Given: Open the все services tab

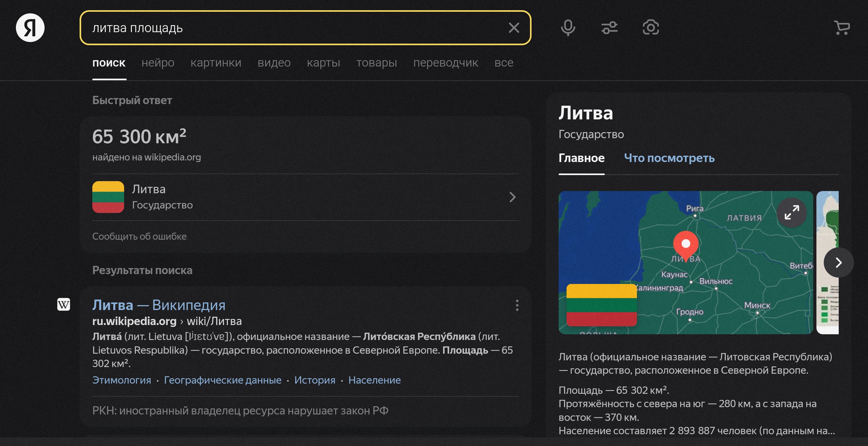Looking at the screenshot, I should pyautogui.click(x=504, y=63).
